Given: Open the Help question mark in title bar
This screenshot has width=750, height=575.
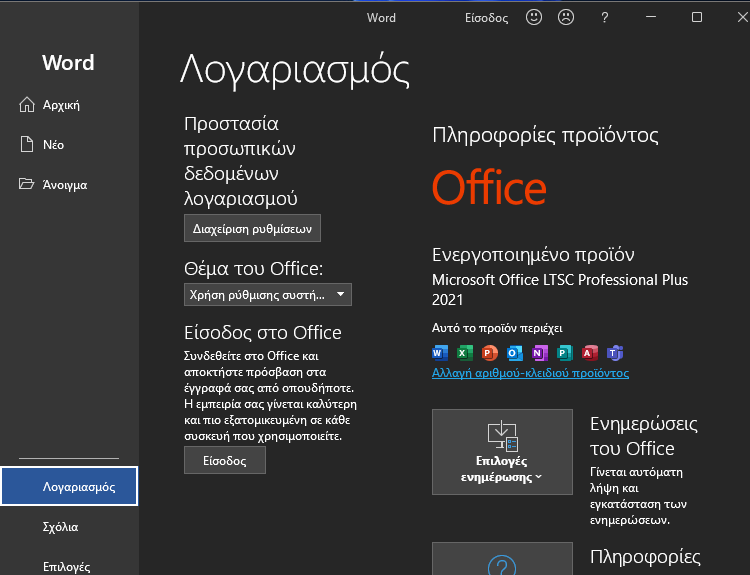Looking at the screenshot, I should [605, 18].
